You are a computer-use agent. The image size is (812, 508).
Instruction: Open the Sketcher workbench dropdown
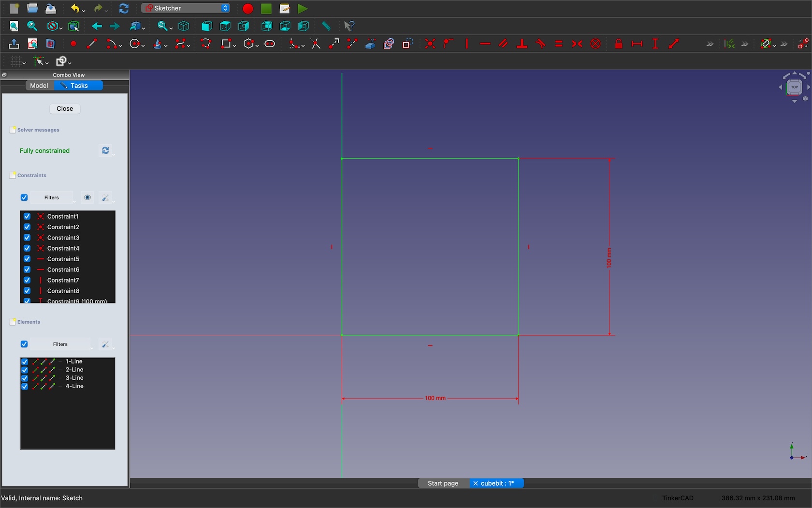(186, 8)
